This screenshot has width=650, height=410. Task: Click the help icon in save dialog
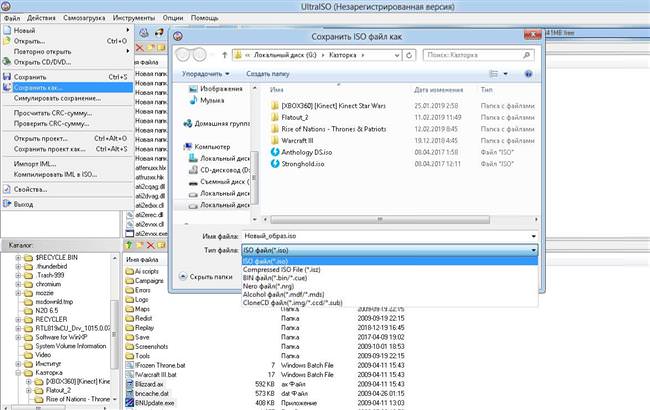pos(528,74)
